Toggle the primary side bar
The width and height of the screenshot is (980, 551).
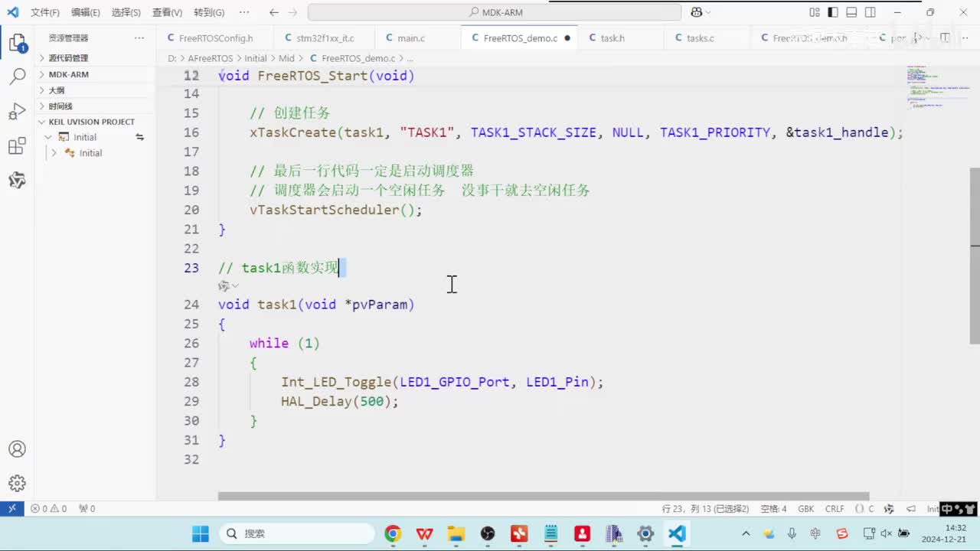click(833, 12)
